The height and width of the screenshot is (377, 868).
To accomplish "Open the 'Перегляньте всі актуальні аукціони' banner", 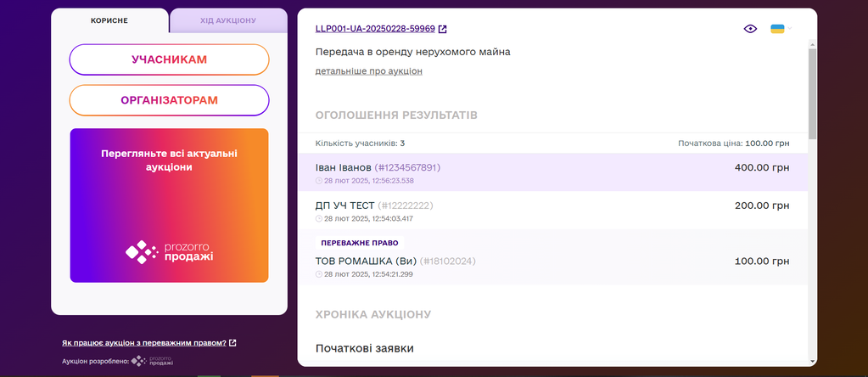I will [169, 160].
